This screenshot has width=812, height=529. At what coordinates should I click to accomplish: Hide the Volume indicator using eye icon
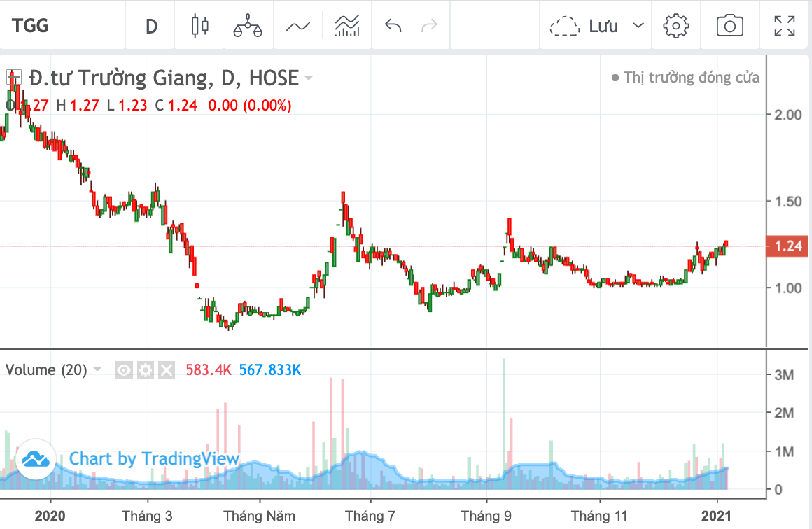point(124,370)
